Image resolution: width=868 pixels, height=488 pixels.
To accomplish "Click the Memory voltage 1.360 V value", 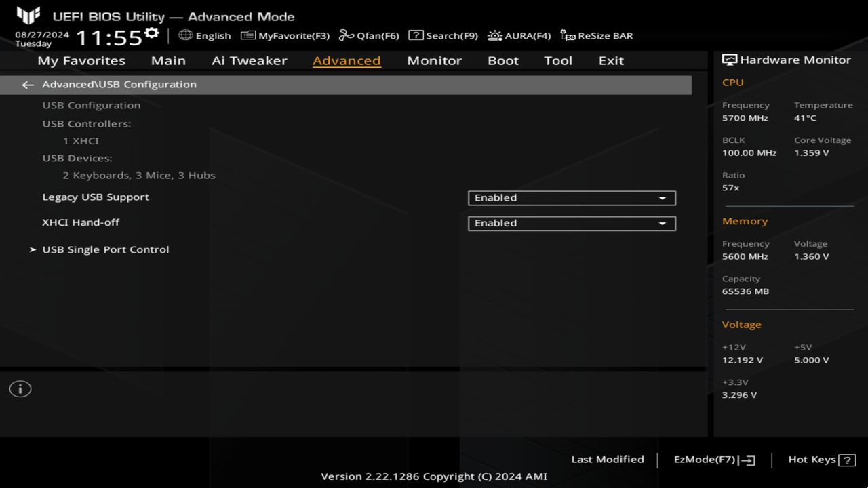I will [x=812, y=257].
